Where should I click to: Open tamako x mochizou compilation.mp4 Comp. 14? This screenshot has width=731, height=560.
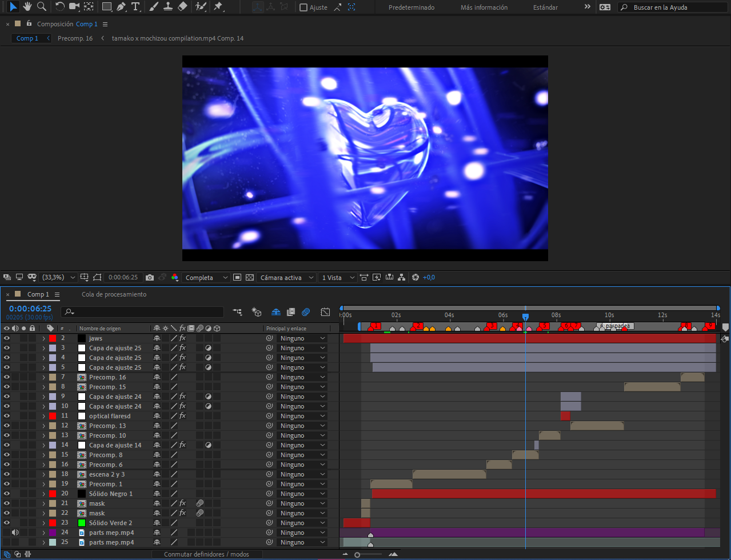[x=178, y=38]
